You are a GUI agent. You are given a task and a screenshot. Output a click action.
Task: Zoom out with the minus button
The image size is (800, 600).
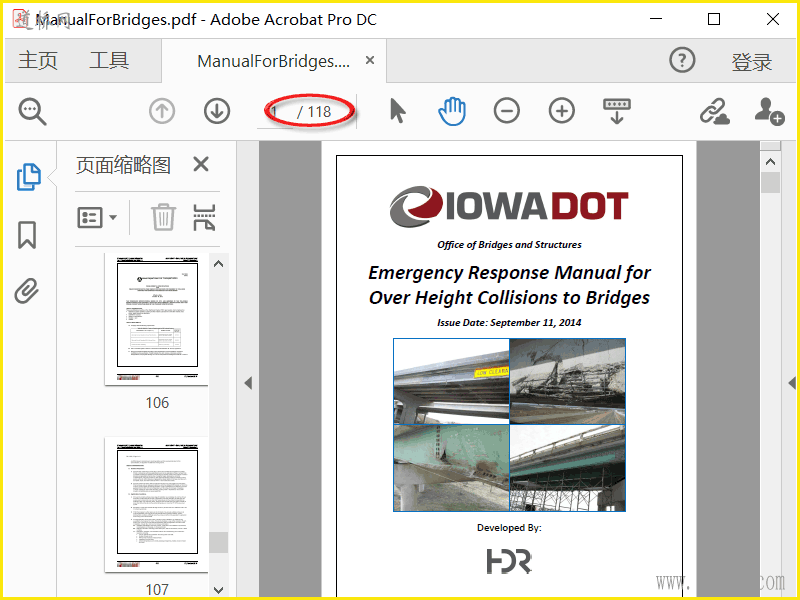point(507,111)
